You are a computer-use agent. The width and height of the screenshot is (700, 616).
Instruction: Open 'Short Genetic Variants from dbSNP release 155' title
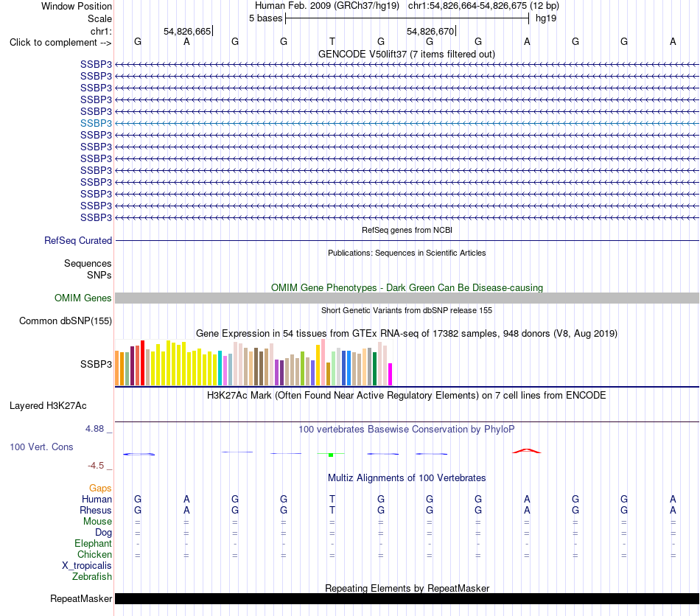coord(407,311)
